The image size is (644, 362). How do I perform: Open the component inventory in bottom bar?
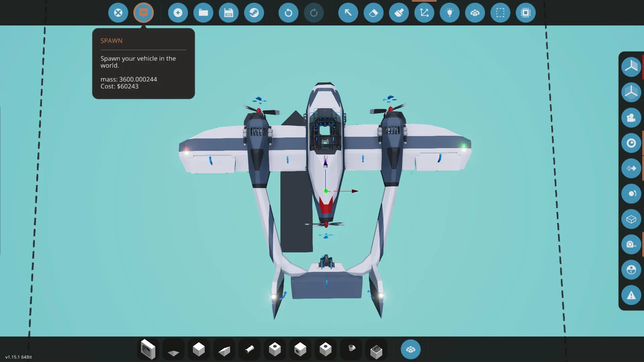pyautogui.click(x=411, y=350)
